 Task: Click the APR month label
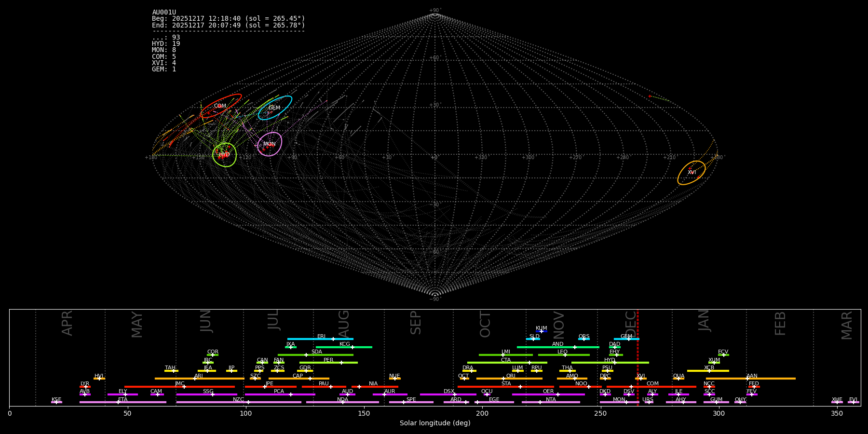tap(67, 323)
